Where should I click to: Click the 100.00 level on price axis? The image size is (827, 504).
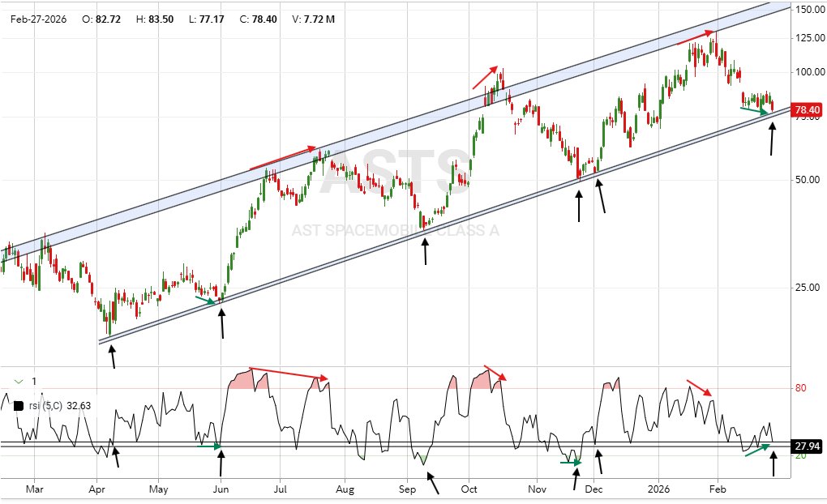[x=807, y=72]
